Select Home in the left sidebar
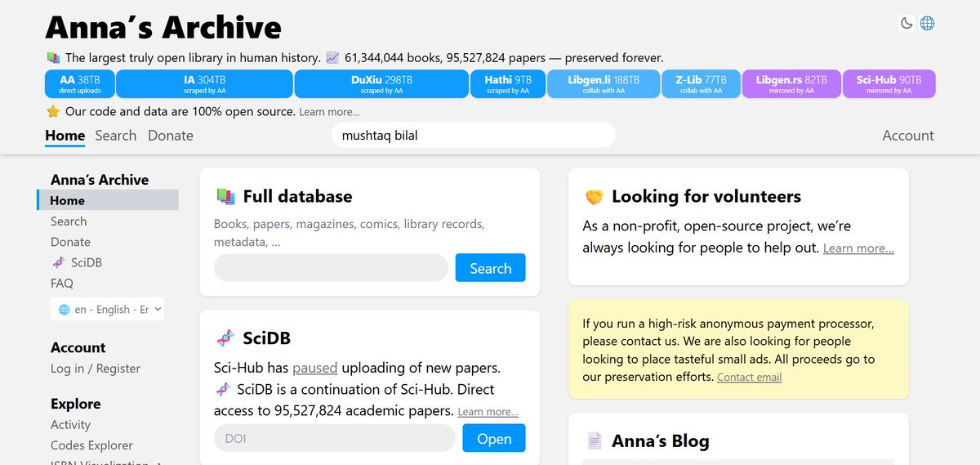The width and height of the screenshot is (980, 465). (108, 200)
